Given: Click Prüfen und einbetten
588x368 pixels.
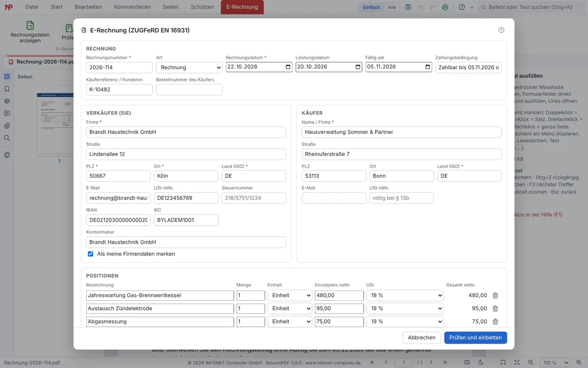Looking at the screenshot, I should click(476, 338).
